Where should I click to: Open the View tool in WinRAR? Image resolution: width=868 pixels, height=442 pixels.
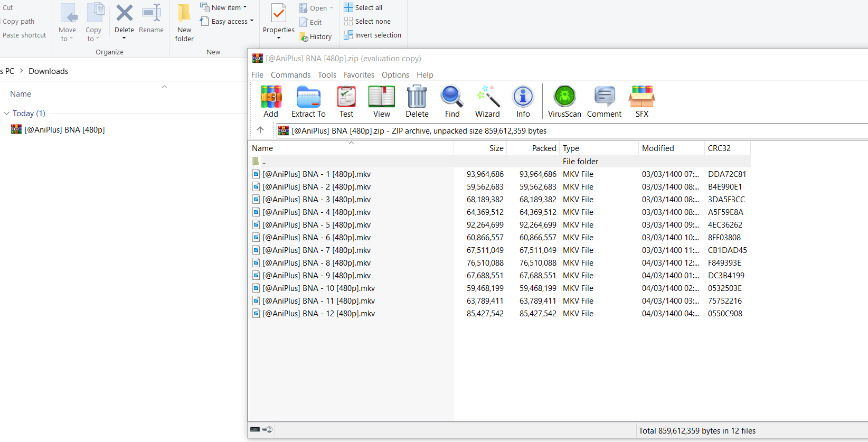click(381, 101)
